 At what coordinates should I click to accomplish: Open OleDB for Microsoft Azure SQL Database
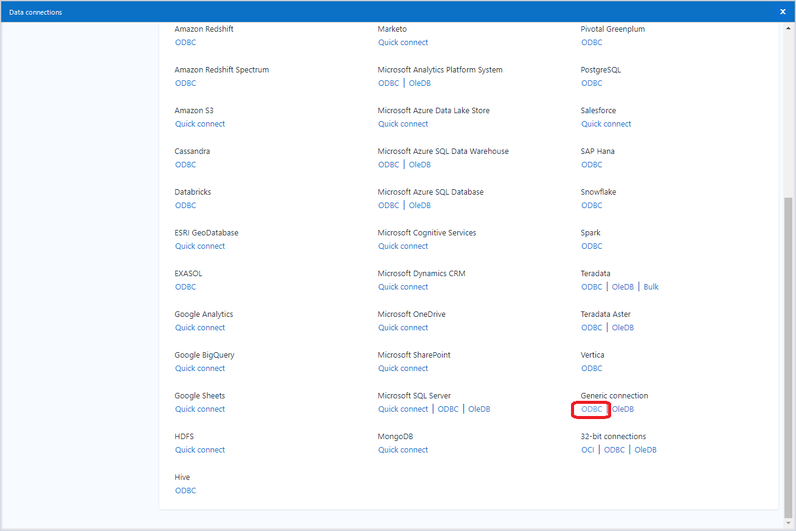click(420, 205)
